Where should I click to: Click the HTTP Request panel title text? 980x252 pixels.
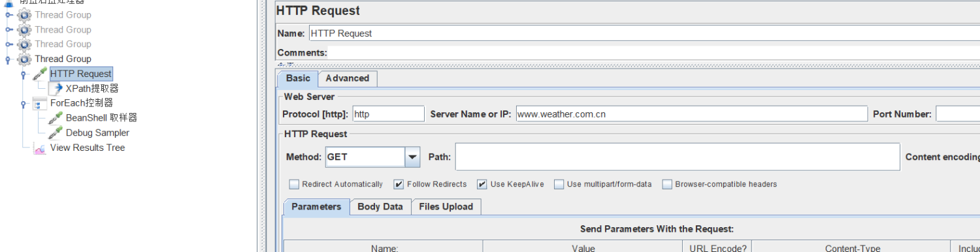pos(318,11)
